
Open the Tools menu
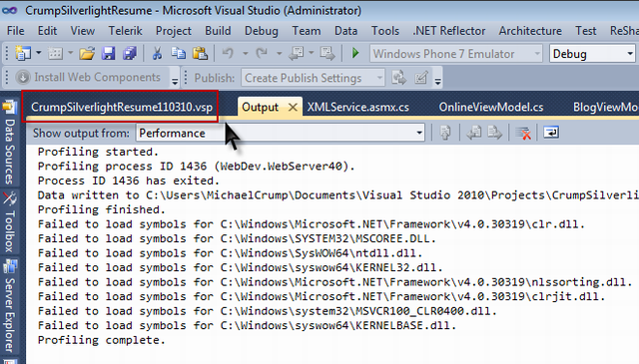384,31
